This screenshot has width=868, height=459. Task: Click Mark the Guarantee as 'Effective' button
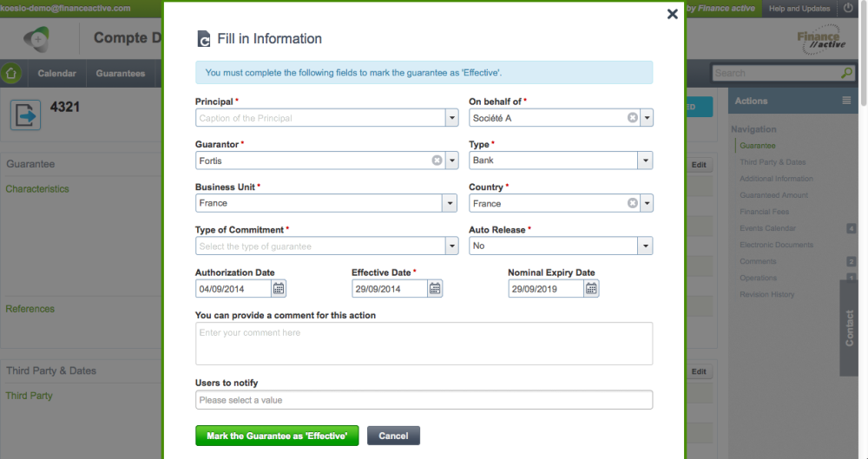click(277, 436)
